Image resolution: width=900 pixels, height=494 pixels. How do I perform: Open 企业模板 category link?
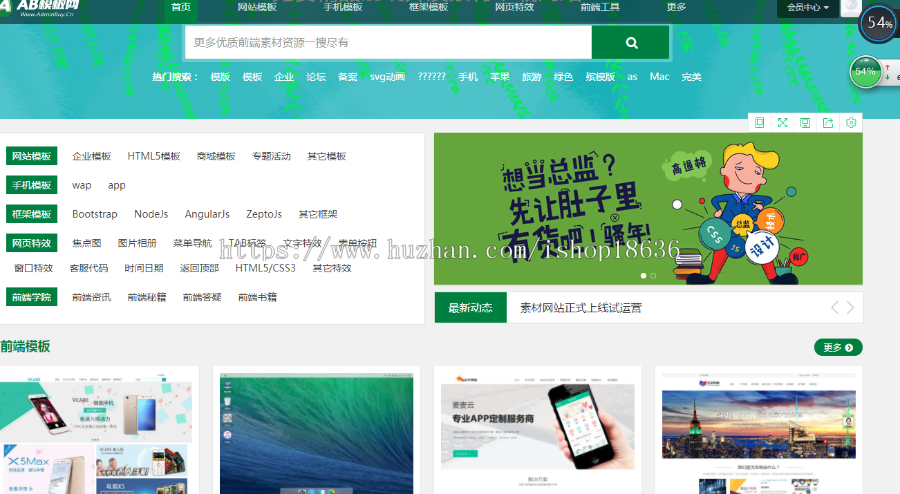(x=91, y=156)
